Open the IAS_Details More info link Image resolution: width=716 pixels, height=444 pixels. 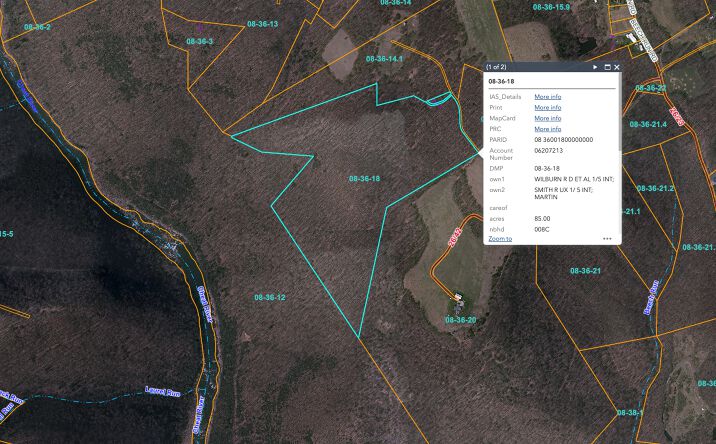(548, 97)
